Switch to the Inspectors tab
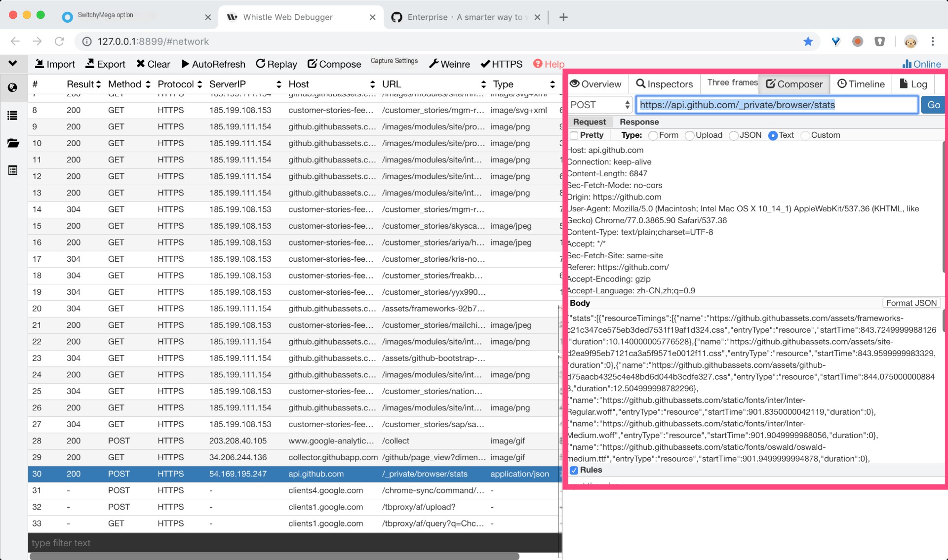 665,84
